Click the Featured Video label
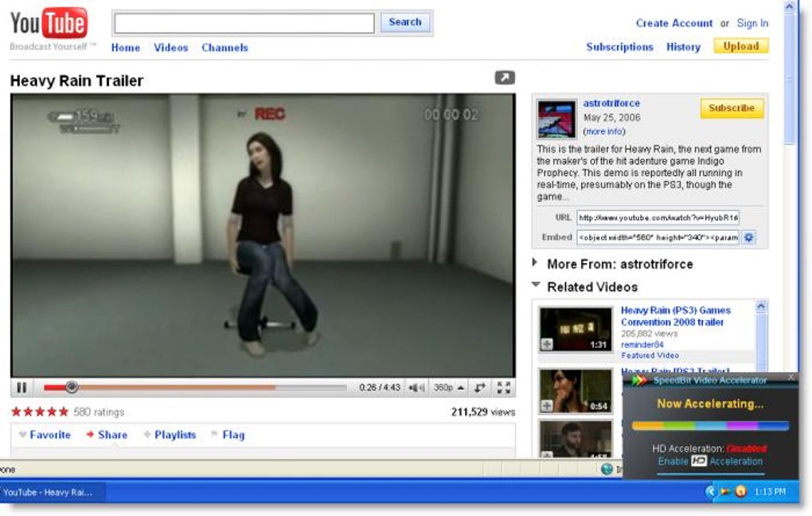 pyautogui.click(x=650, y=355)
